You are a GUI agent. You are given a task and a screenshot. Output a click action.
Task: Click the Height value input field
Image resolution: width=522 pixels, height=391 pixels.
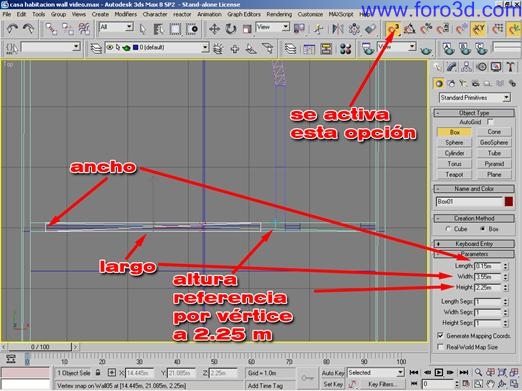488,287
